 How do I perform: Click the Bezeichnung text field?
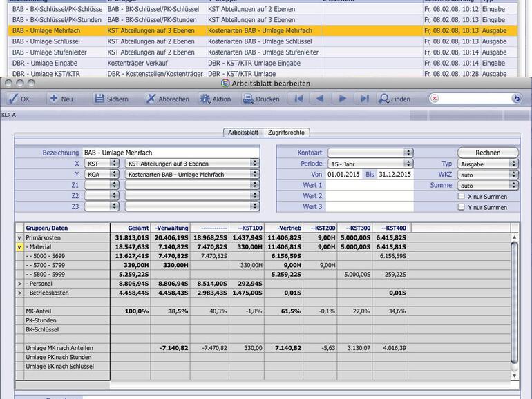[171, 153]
